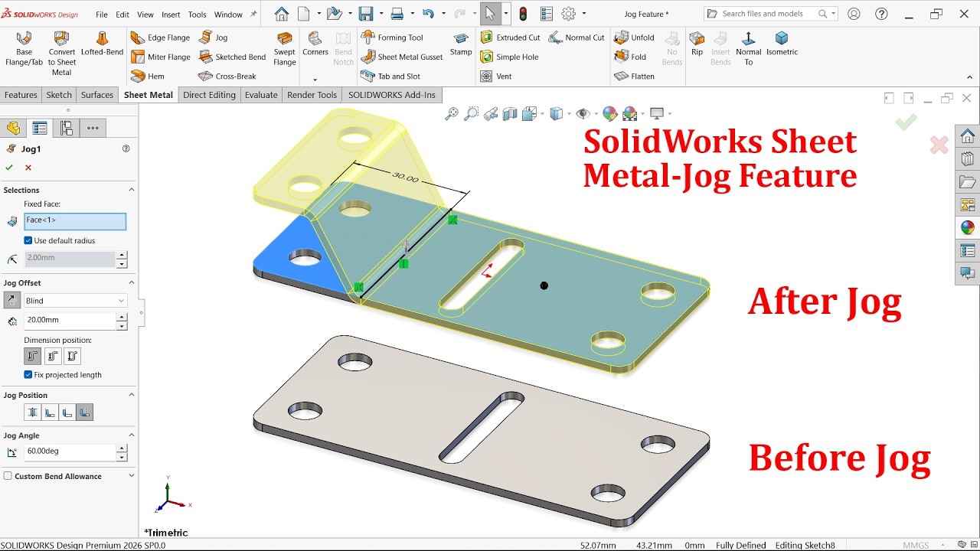
Task: Select third Dimension position option
Action: (72, 356)
